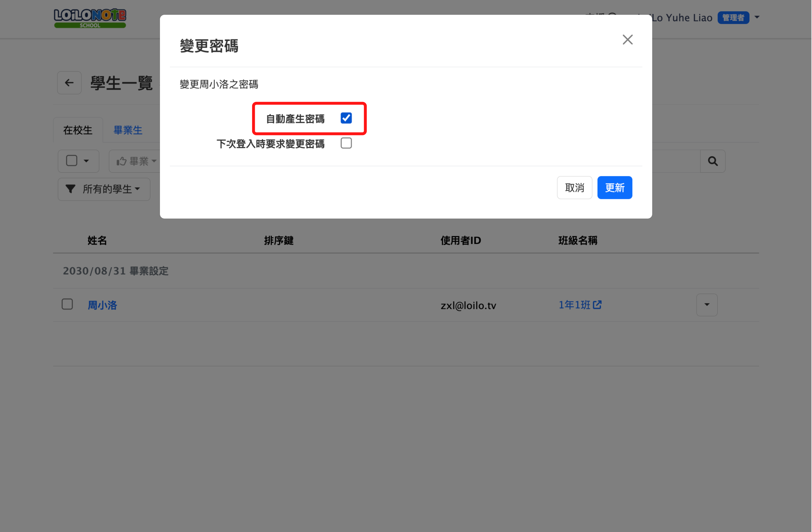The width and height of the screenshot is (812, 532).
Task: Click the thumbs-up 畢業 icon
Action: click(x=121, y=161)
